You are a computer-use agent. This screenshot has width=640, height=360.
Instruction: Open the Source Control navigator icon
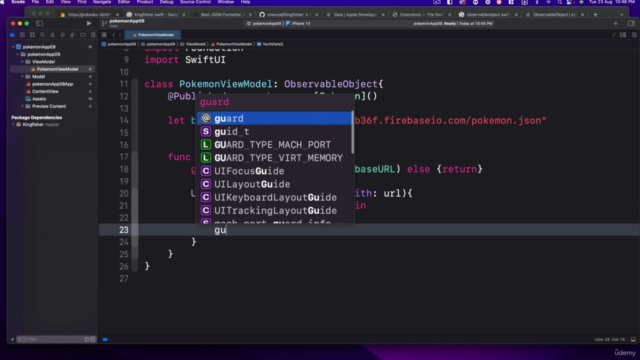[22, 35]
